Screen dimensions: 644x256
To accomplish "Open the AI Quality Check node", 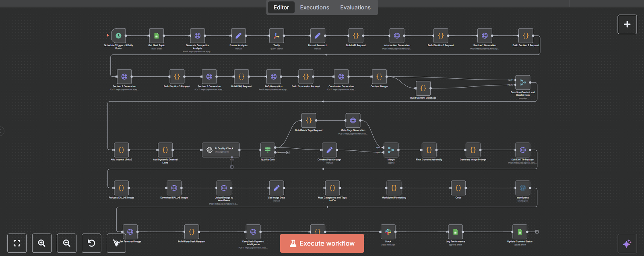I will 221,150.
